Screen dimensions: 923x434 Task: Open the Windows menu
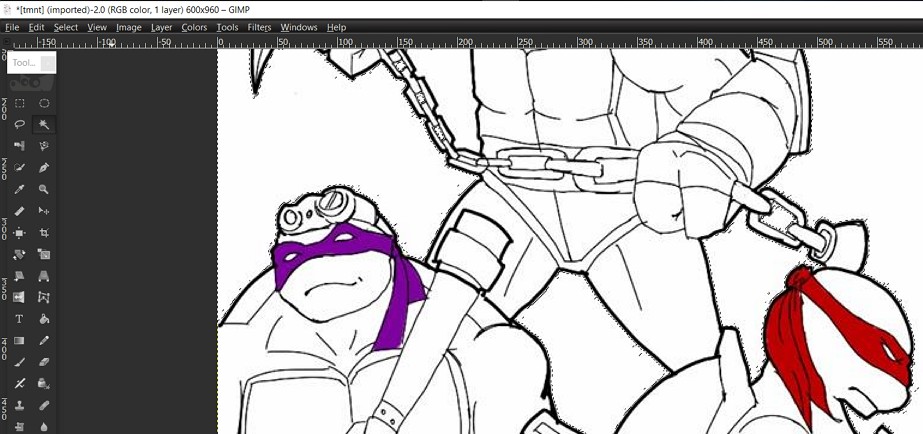[298, 27]
